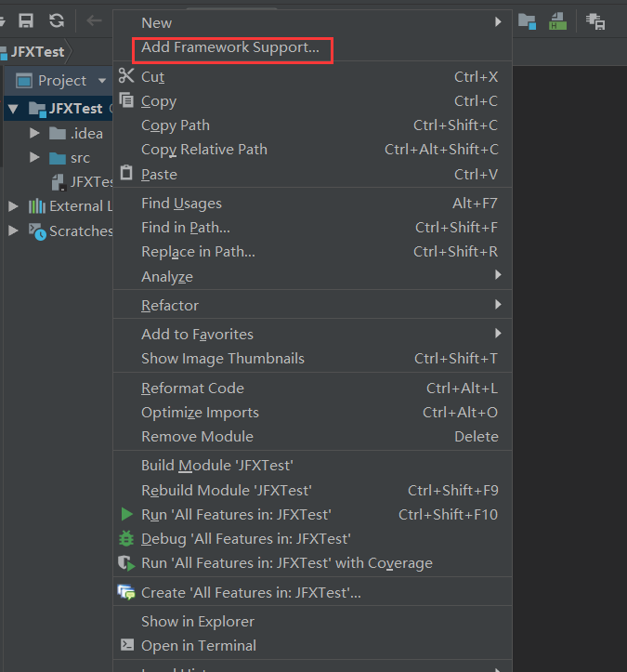Click the coverage shield icon

(x=126, y=562)
